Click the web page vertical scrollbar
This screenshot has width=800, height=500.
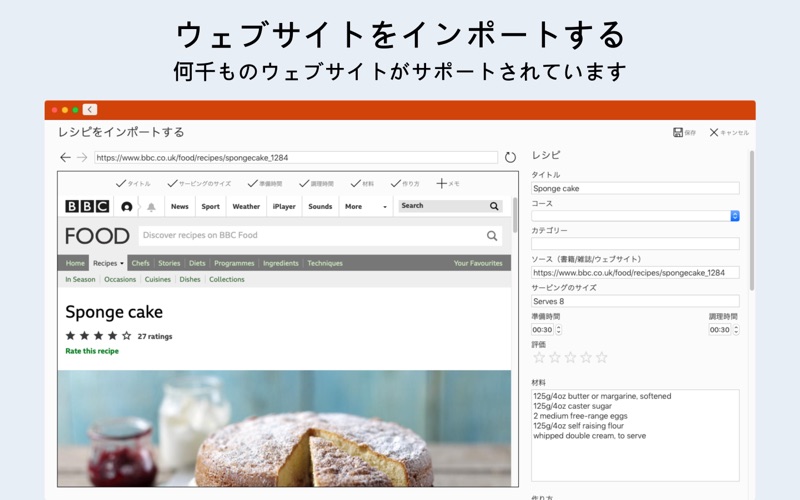[x=514, y=214]
